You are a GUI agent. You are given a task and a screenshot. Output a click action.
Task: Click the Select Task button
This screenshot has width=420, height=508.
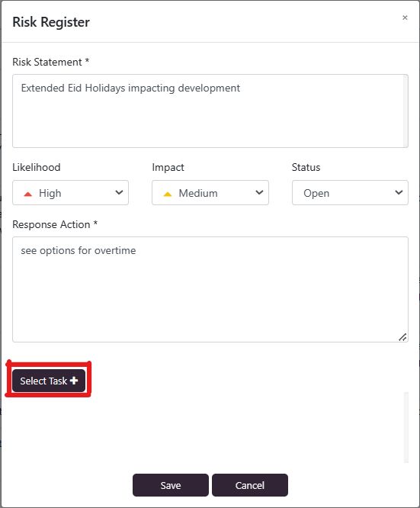(x=49, y=381)
